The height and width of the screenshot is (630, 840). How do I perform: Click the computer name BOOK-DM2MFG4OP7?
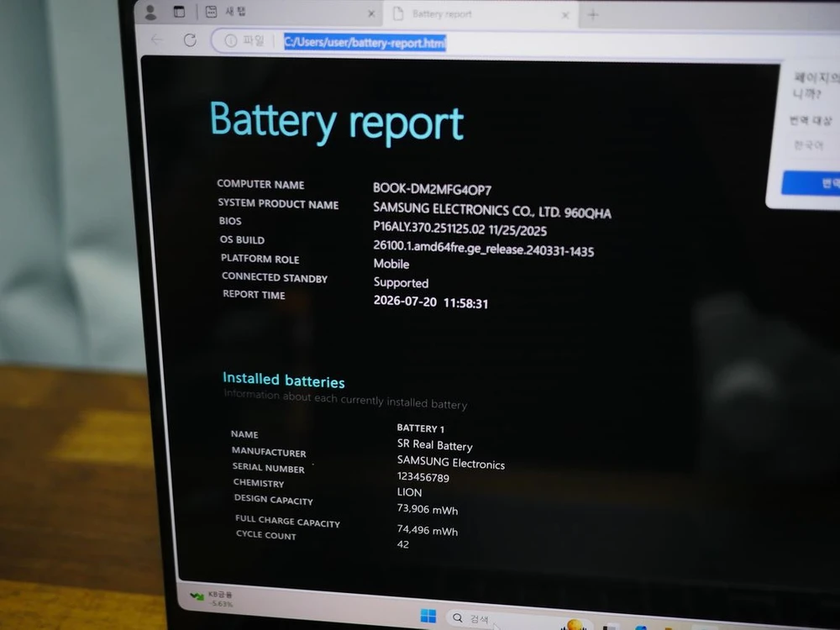pyautogui.click(x=432, y=188)
